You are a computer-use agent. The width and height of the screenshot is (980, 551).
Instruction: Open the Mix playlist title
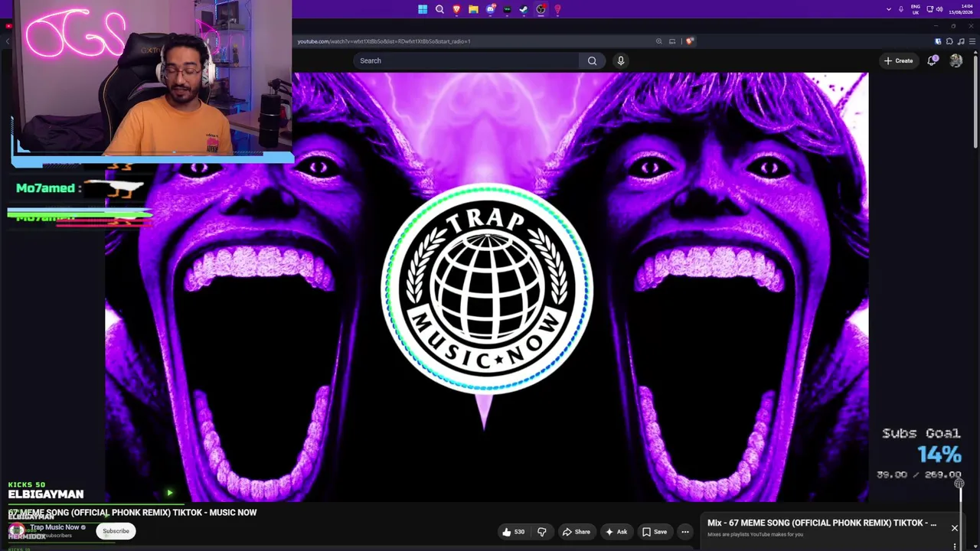822,523
